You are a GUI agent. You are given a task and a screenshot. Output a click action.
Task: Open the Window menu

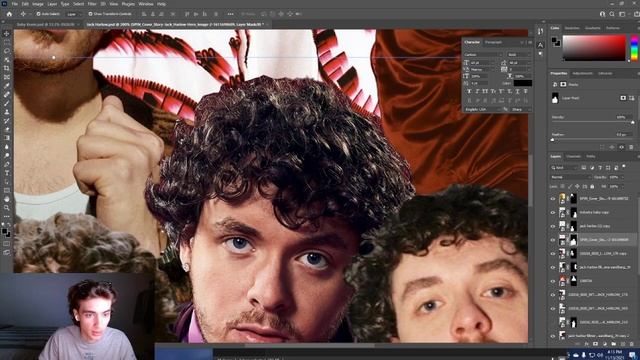146,4
